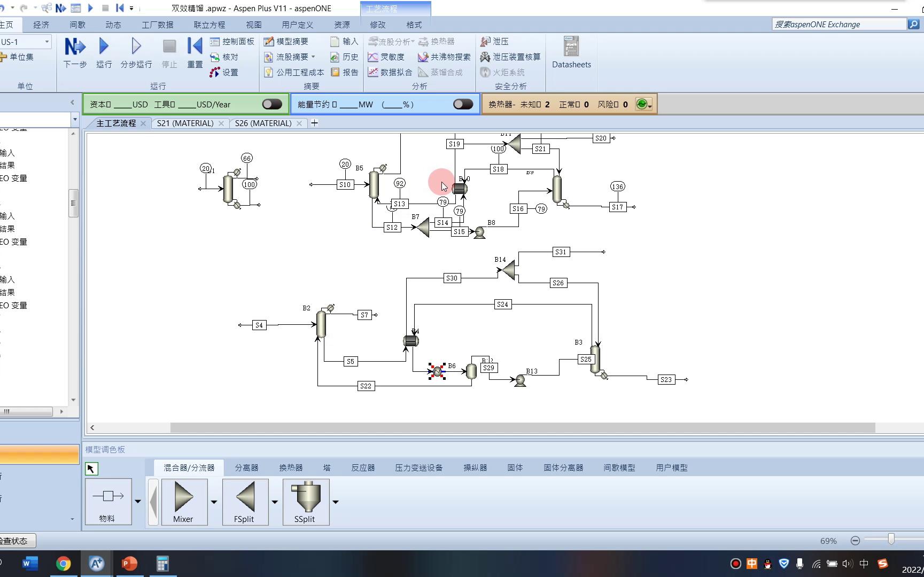The width and height of the screenshot is (924, 577).
Task: Open Data Fit (数据拟合)
Action: 390,72
